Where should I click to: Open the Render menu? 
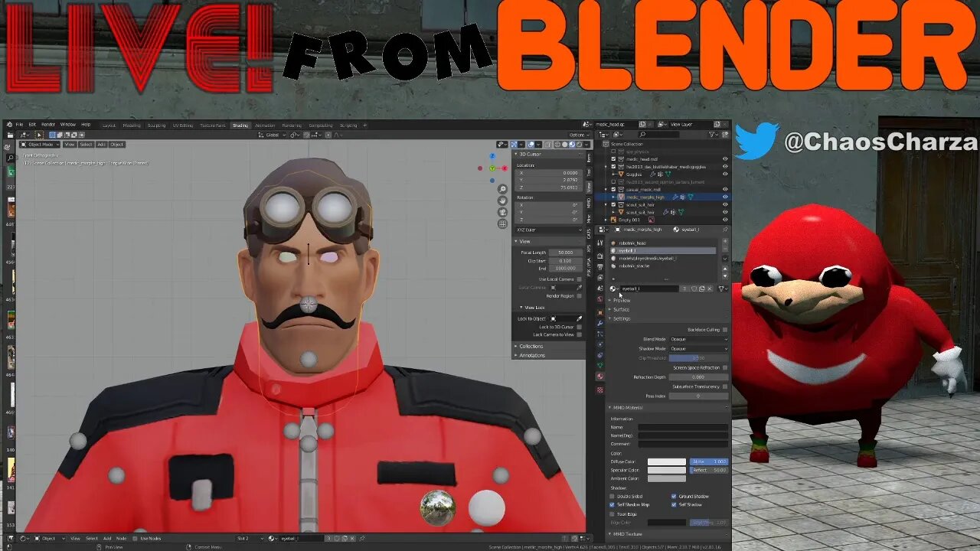point(48,125)
